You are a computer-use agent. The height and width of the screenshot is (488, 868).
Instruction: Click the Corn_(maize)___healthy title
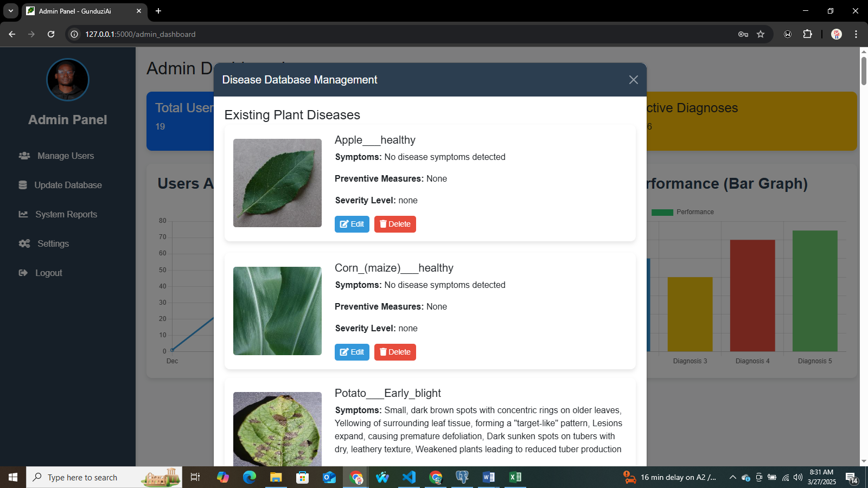pos(394,268)
